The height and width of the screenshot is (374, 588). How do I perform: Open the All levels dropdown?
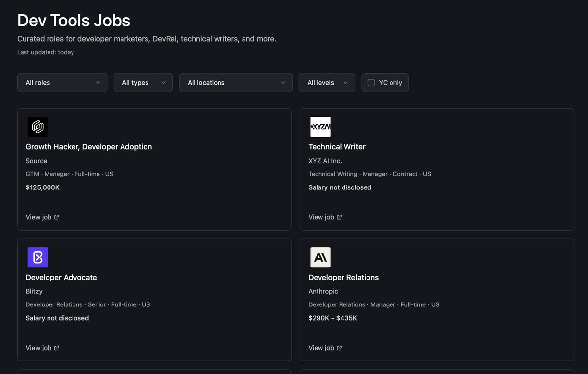pyautogui.click(x=327, y=83)
